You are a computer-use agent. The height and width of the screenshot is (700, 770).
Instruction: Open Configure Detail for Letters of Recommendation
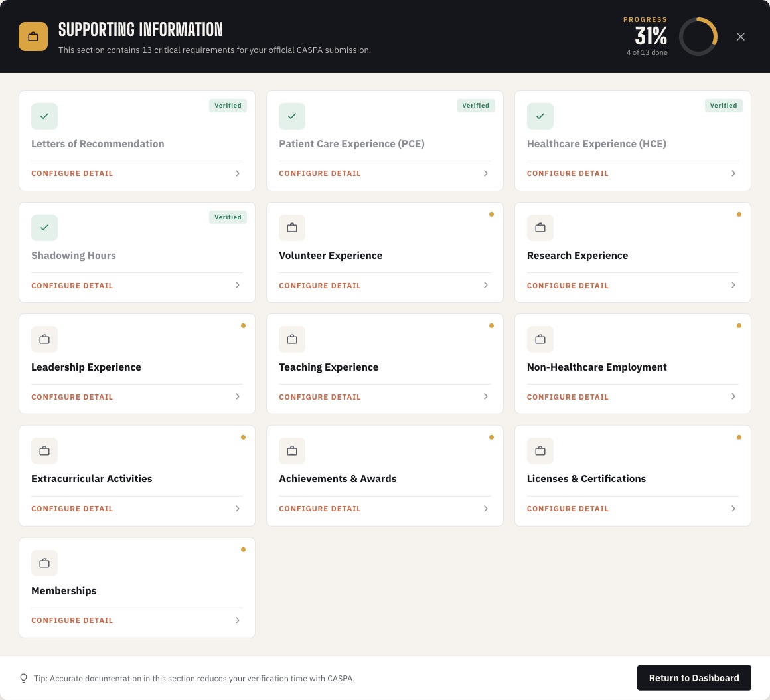coord(72,173)
